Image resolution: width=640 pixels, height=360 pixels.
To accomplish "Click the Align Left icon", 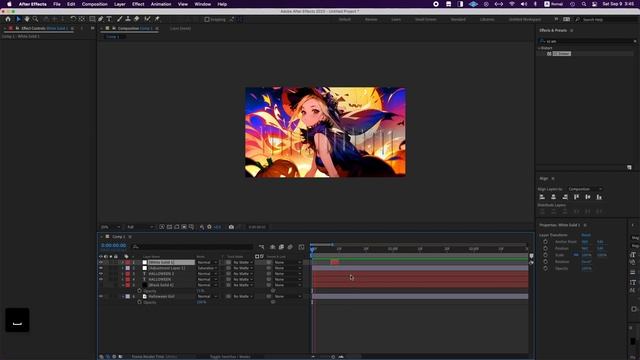I will click(542, 197).
